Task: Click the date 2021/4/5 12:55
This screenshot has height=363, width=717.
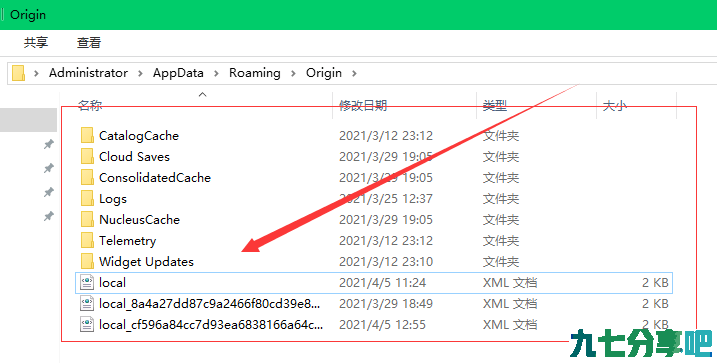Action: (382, 325)
